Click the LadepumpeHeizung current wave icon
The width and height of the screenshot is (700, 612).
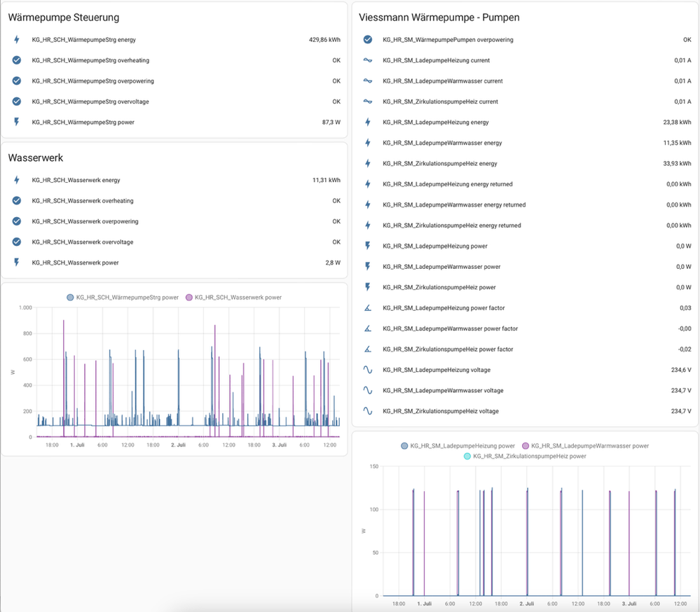point(367,60)
